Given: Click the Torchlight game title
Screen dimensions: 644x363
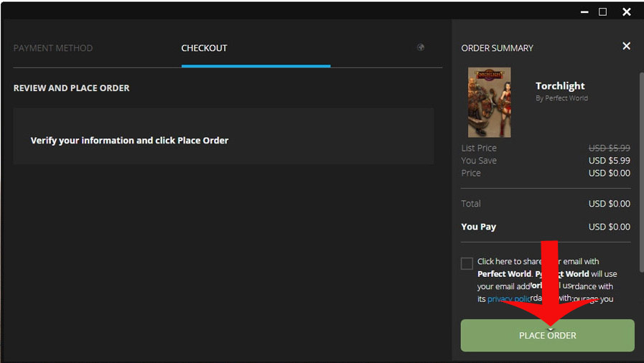Looking at the screenshot, I should click(560, 86).
